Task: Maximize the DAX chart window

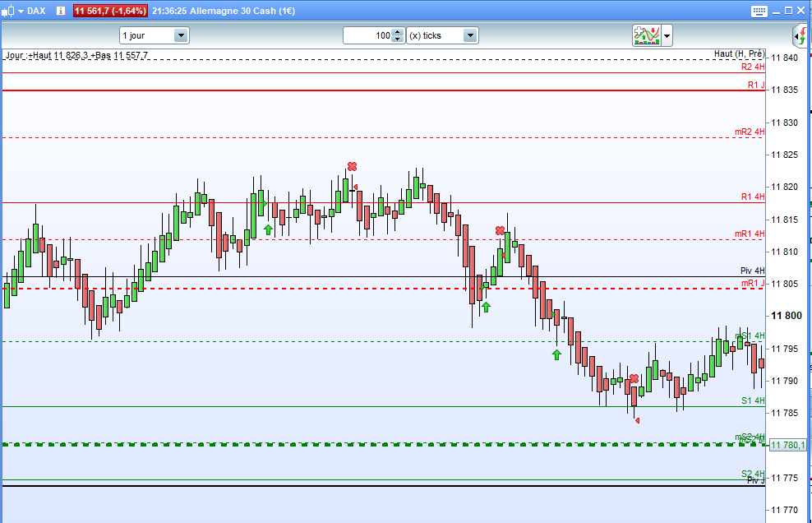Action: point(788,11)
